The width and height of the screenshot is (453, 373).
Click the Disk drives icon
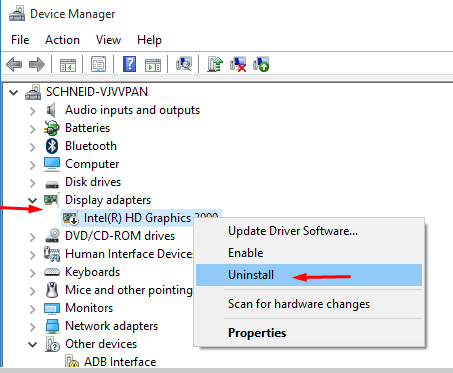coord(52,183)
